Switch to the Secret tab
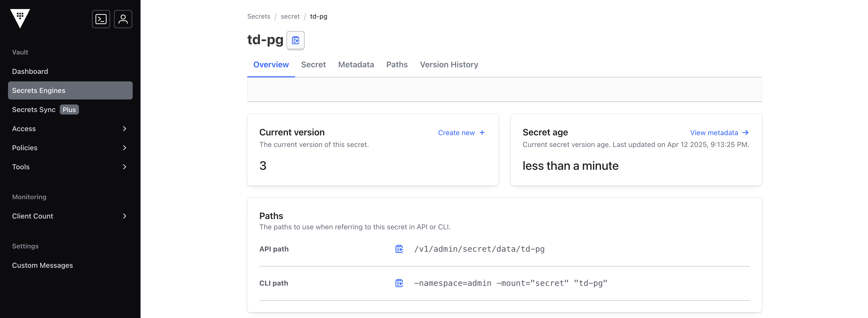Image resolution: width=868 pixels, height=318 pixels. point(313,64)
